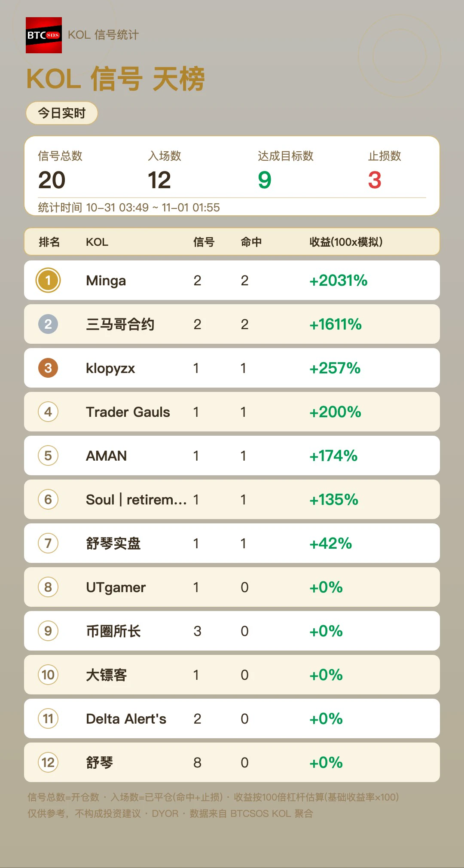Click the truncated Soul | retirem... name

tap(136, 499)
